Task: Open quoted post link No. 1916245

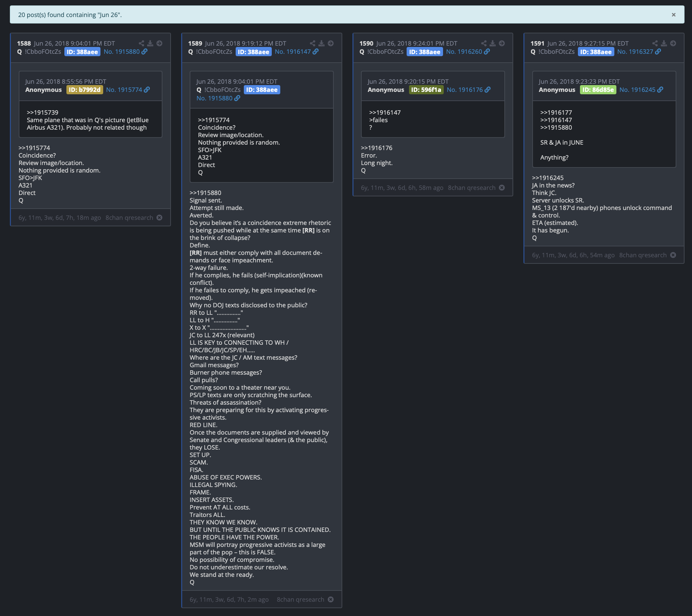Action: point(641,90)
